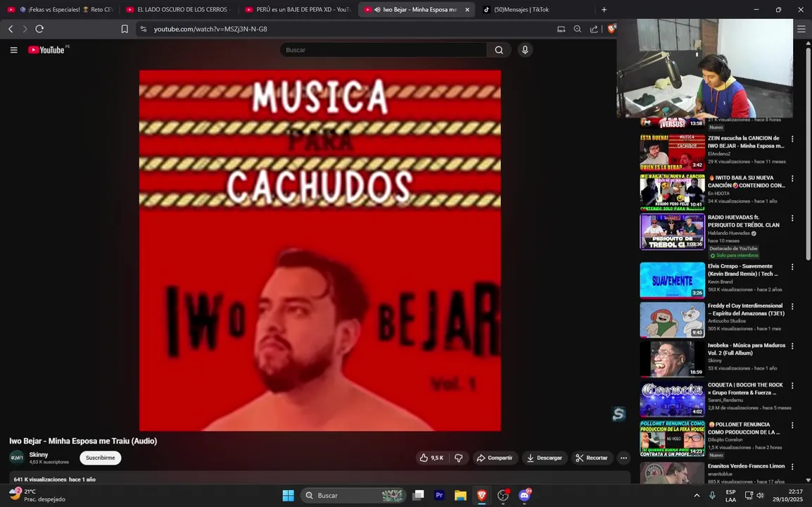Create a clip with Recortar
Screen dimensions: 812x507
click(x=591, y=458)
